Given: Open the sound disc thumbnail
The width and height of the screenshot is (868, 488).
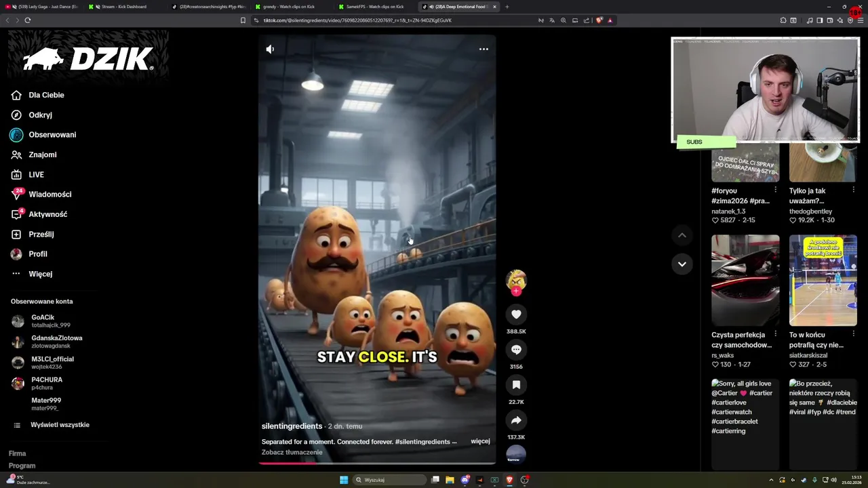Looking at the screenshot, I should [516, 454].
